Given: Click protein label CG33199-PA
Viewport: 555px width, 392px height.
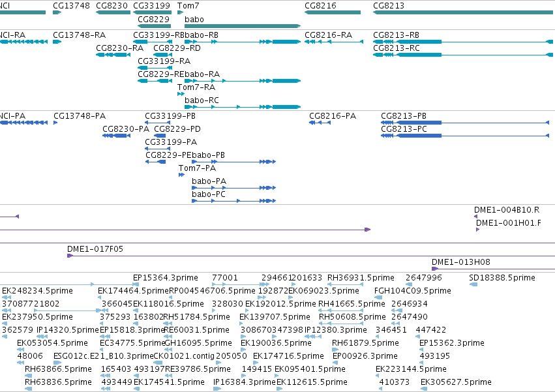Looking at the screenshot, I should tap(171, 142).
